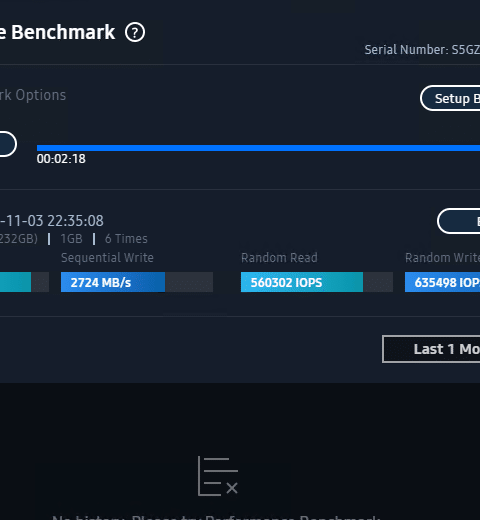Viewport: 480px width, 520px height.
Task: Click the Setup button
Action: (450, 98)
